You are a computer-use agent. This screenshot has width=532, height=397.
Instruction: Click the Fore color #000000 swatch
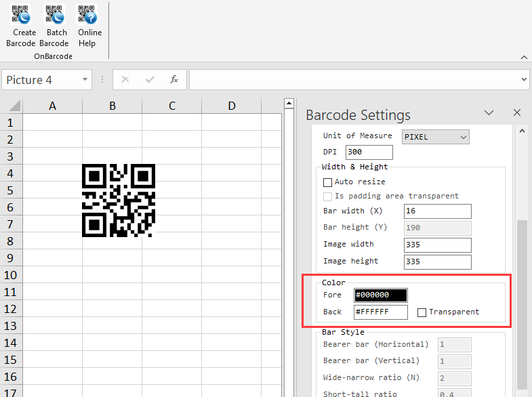[x=380, y=295]
